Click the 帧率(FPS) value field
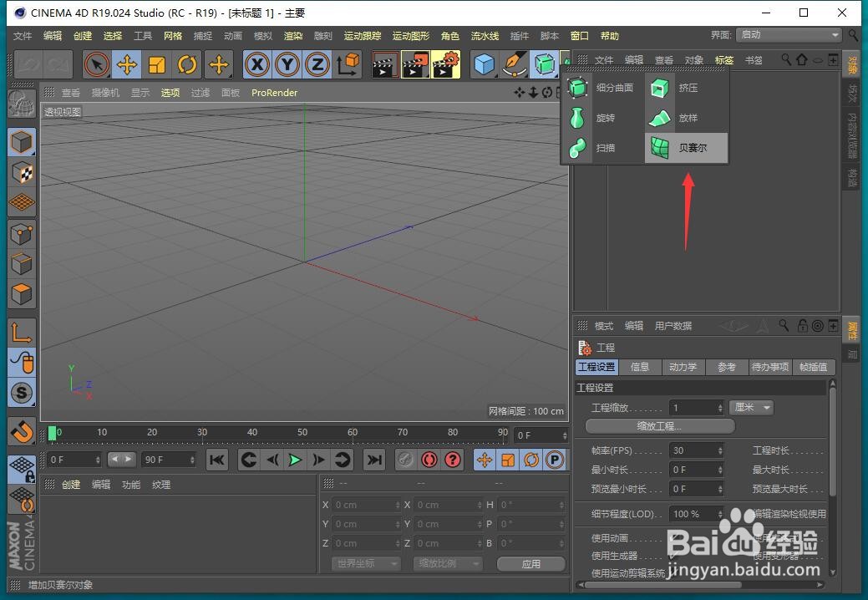The width and height of the screenshot is (868, 600). 697,450
